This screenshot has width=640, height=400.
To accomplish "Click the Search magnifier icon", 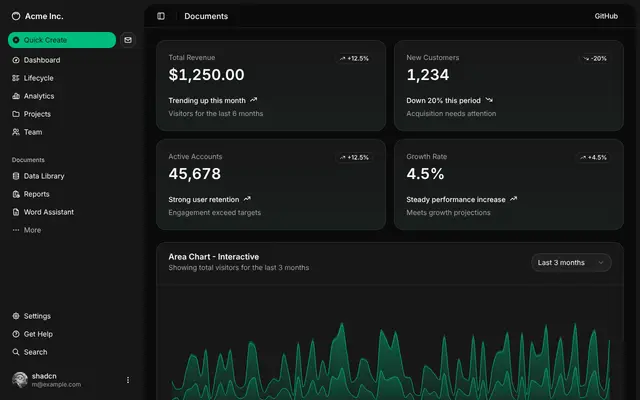I will pyautogui.click(x=16, y=352).
